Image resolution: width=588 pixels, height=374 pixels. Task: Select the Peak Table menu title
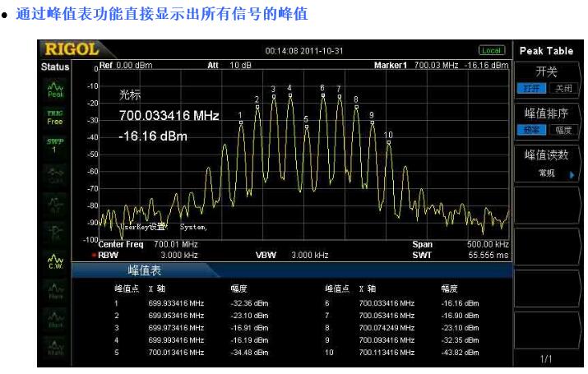tap(547, 51)
